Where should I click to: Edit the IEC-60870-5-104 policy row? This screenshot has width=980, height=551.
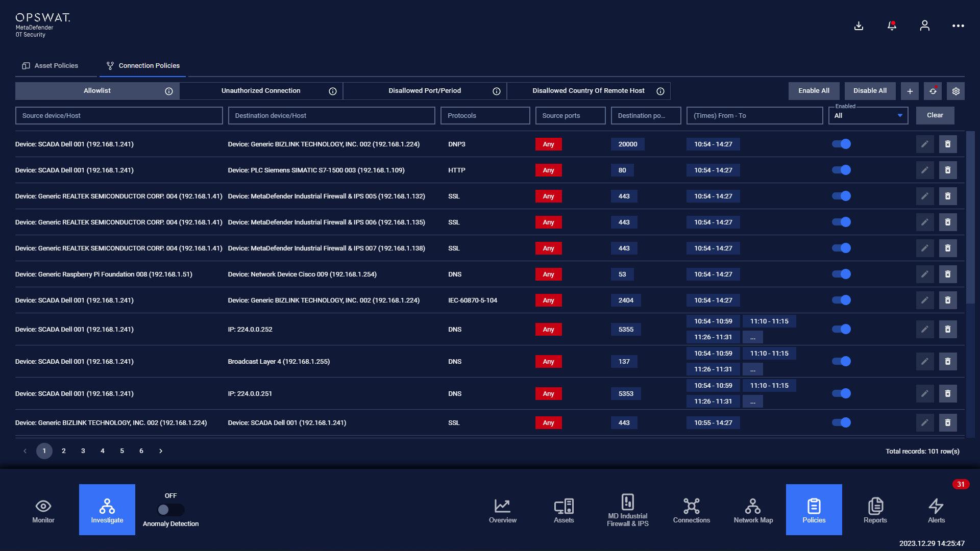click(x=925, y=300)
